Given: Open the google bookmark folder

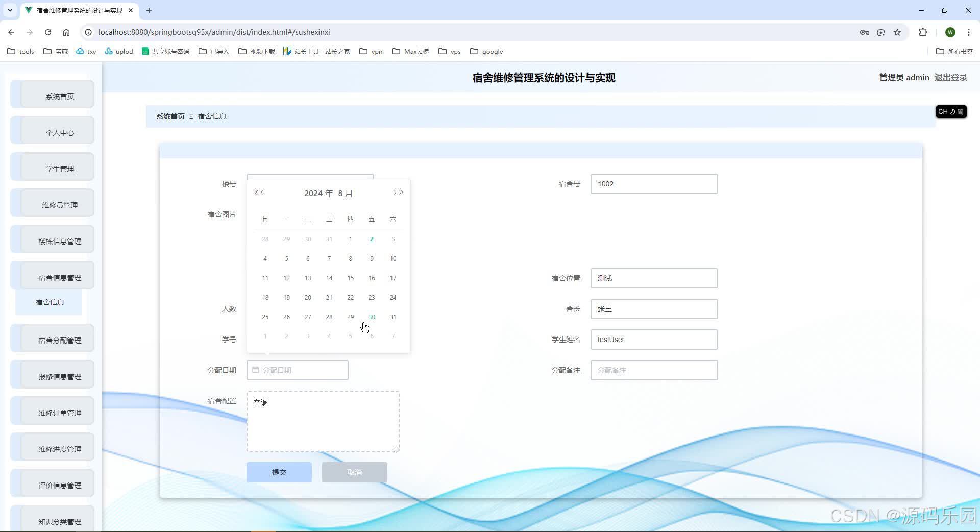Looking at the screenshot, I should pyautogui.click(x=486, y=51).
